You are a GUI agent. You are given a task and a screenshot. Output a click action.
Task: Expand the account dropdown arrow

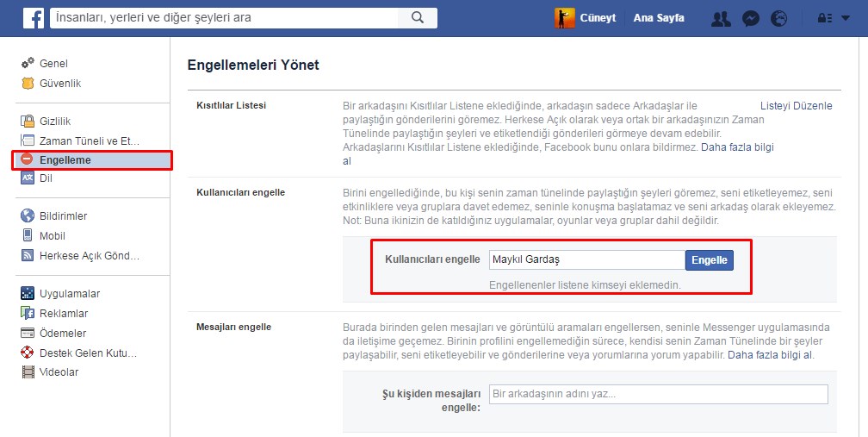(846, 18)
